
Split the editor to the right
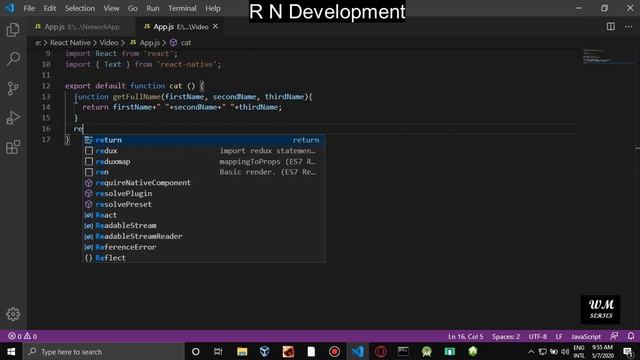tap(611, 27)
